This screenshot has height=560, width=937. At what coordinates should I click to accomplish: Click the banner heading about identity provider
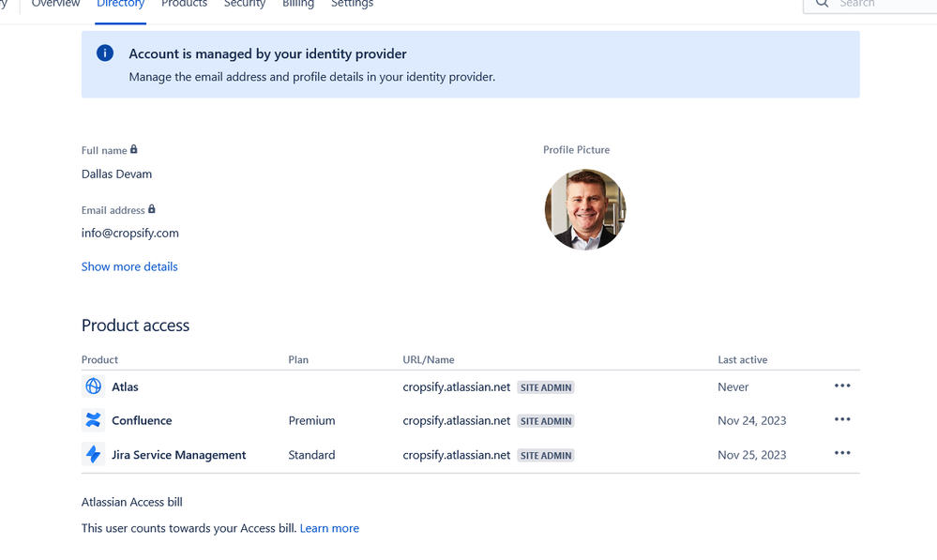267,53
